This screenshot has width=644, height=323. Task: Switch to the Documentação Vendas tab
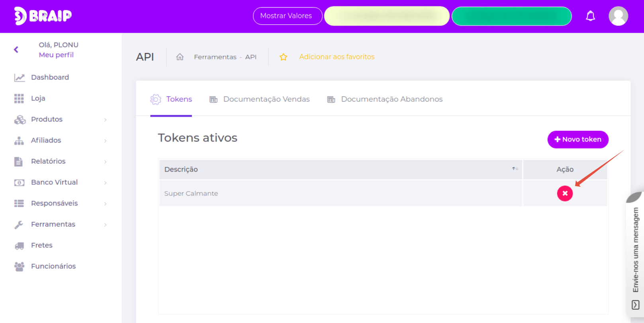pyautogui.click(x=260, y=99)
